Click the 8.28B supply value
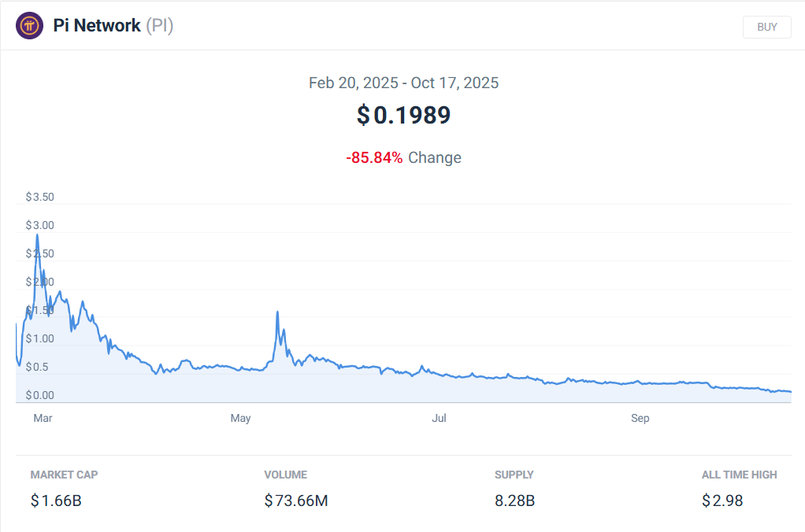805x532 pixels. click(x=514, y=501)
